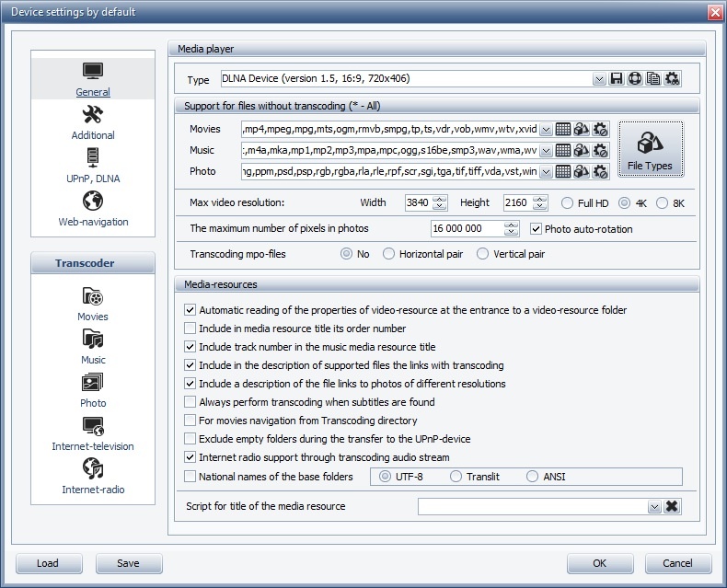
Task: Click the lifebuoy icon beside Type
Action: (x=635, y=78)
